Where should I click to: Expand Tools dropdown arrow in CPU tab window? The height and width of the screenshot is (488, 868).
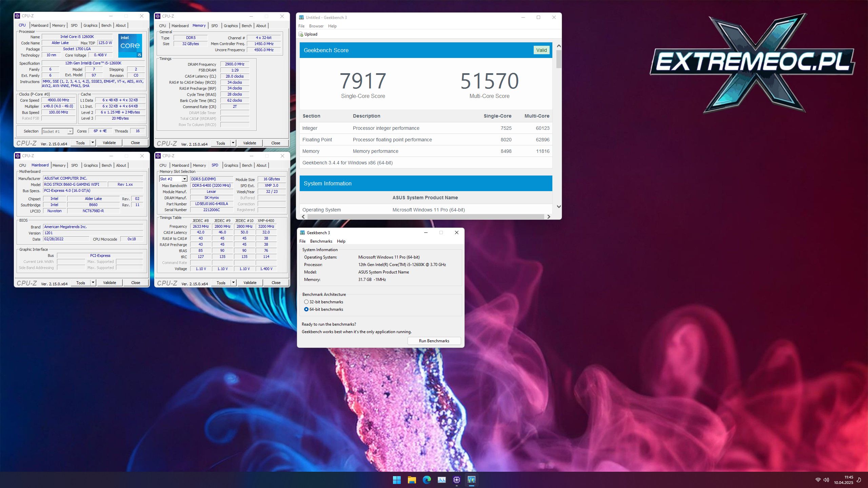pos(93,143)
